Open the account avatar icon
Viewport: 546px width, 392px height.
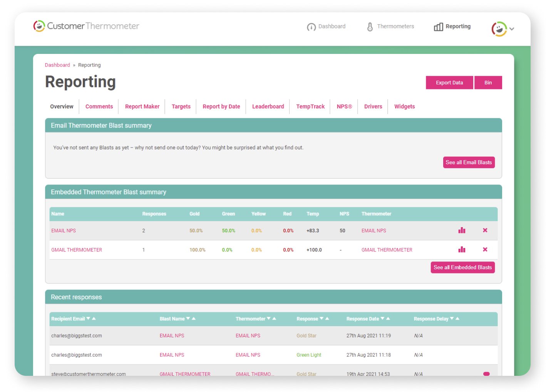click(x=499, y=29)
